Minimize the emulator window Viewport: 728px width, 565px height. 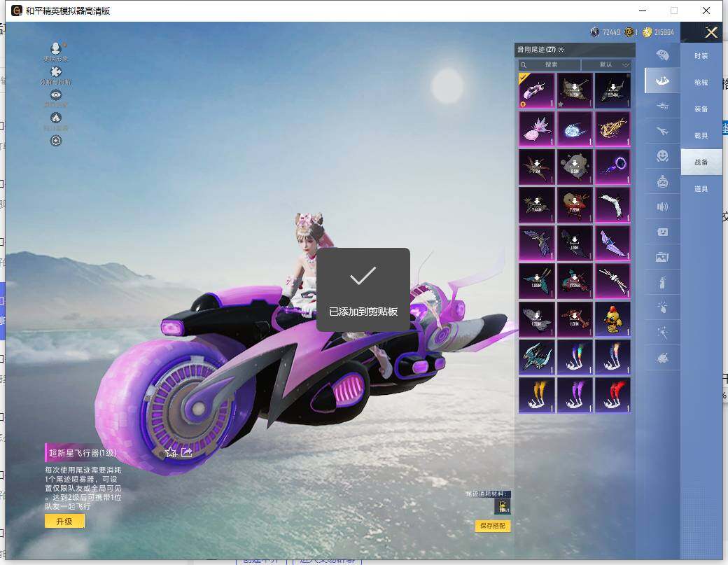[x=643, y=11]
